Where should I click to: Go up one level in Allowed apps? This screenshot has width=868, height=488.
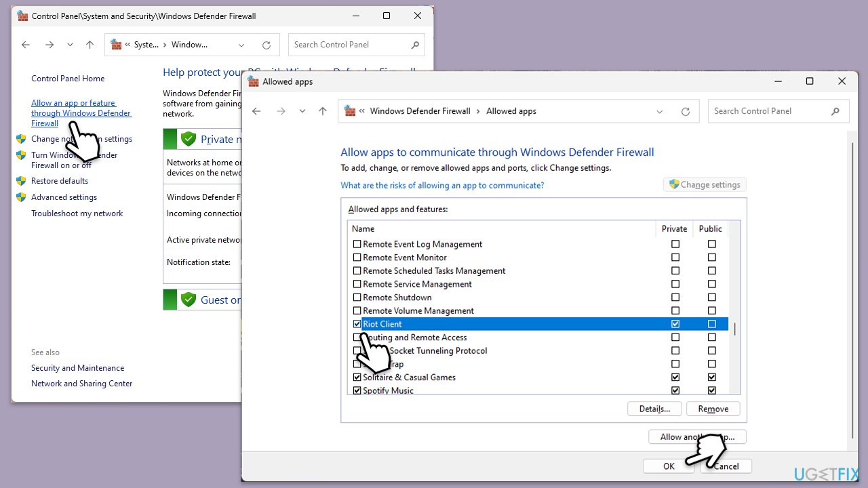323,111
